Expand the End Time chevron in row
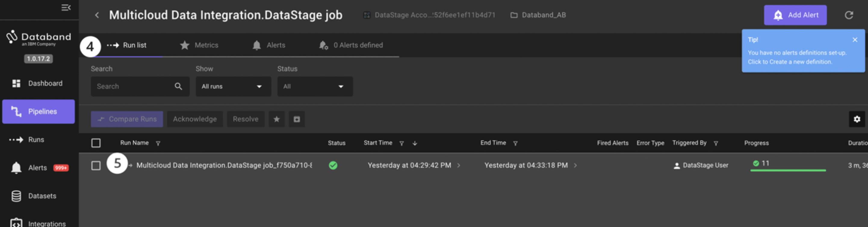Viewport: 868px width, 227px height. (x=575, y=165)
